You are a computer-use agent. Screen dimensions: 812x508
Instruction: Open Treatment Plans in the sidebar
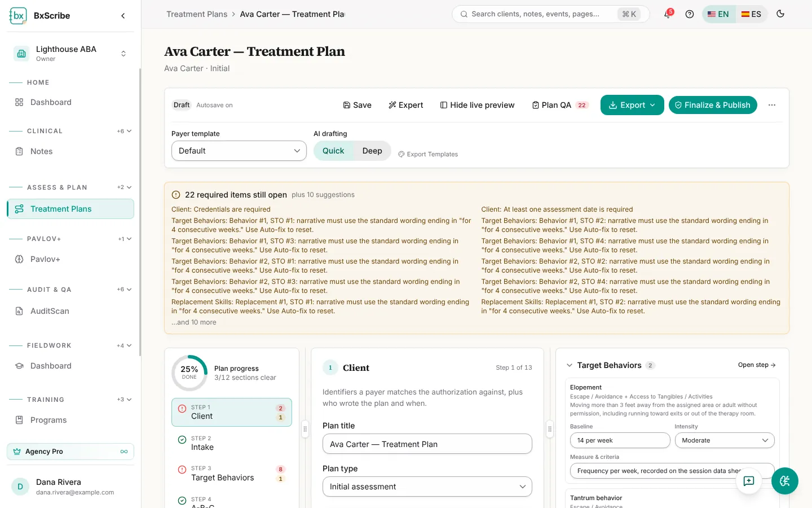coord(70,209)
